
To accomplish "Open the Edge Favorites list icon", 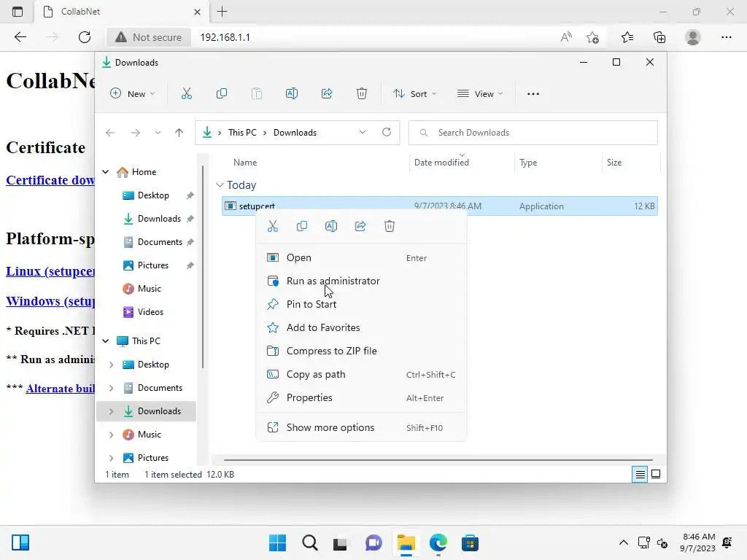I will click(x=627, y=37).
